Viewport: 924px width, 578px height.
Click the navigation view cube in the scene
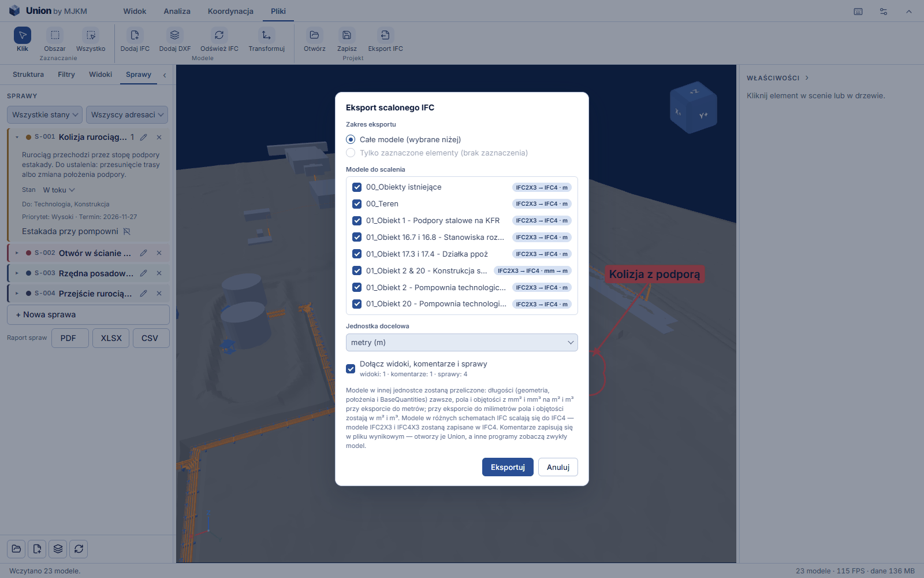[x=693, y=108]
